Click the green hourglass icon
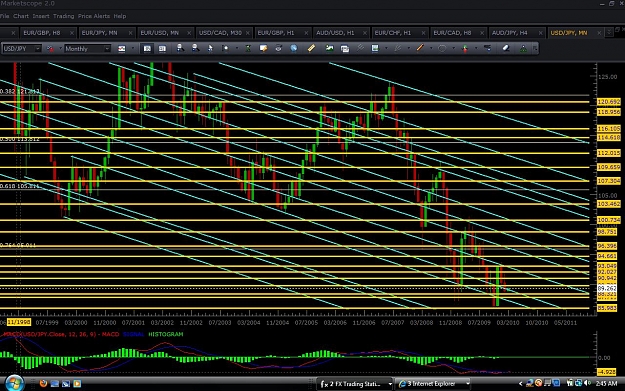The height and width of the screenshot is (391, 625). (x=248, y=48)
